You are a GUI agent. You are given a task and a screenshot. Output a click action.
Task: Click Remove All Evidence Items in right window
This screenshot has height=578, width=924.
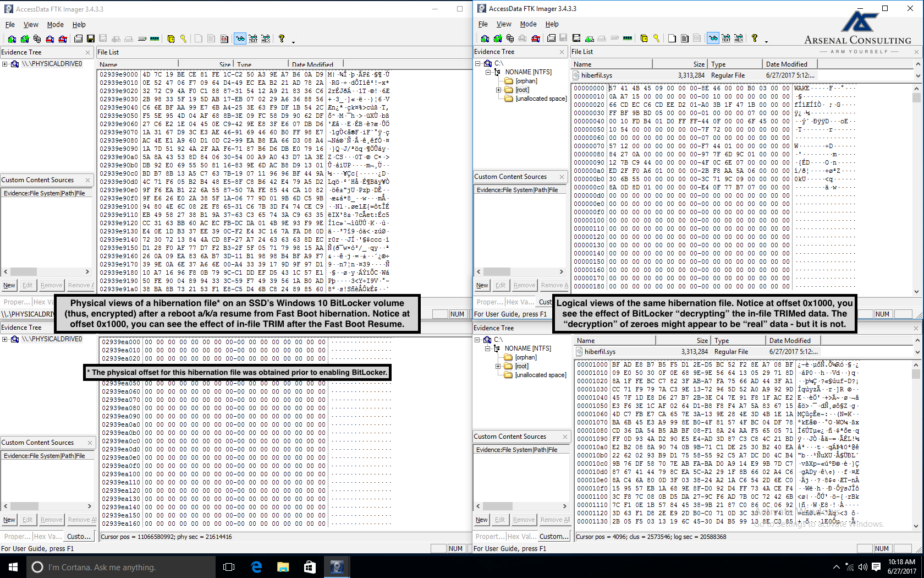pyautogui.click(x=536, y=39)
